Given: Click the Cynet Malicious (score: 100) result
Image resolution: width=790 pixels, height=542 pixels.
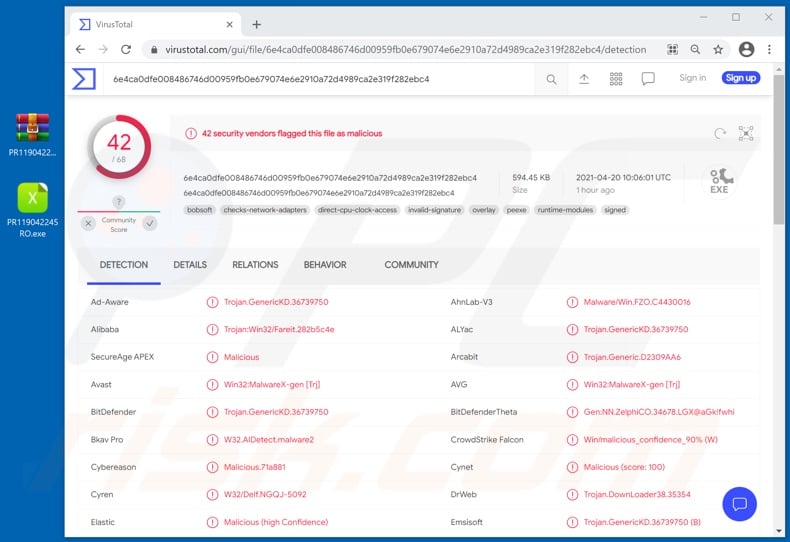Looking at the screenshot, I should pos(624,467).
